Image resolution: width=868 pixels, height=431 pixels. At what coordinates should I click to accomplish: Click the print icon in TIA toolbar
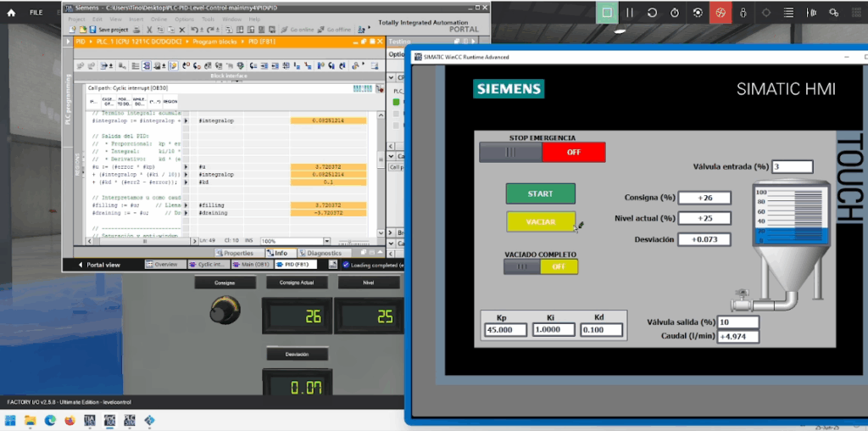pyautogui.click(x=136, y=30)
